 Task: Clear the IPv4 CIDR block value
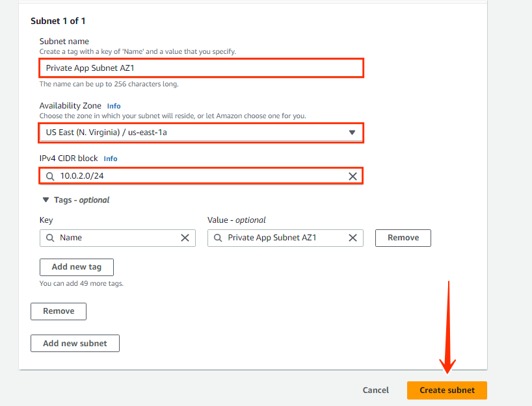point(353,176)
